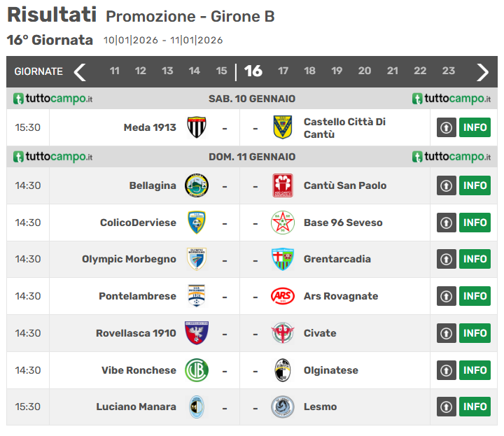
Task: Click the Ars Rovagnate ARS logo
Action: coord(282,296)
